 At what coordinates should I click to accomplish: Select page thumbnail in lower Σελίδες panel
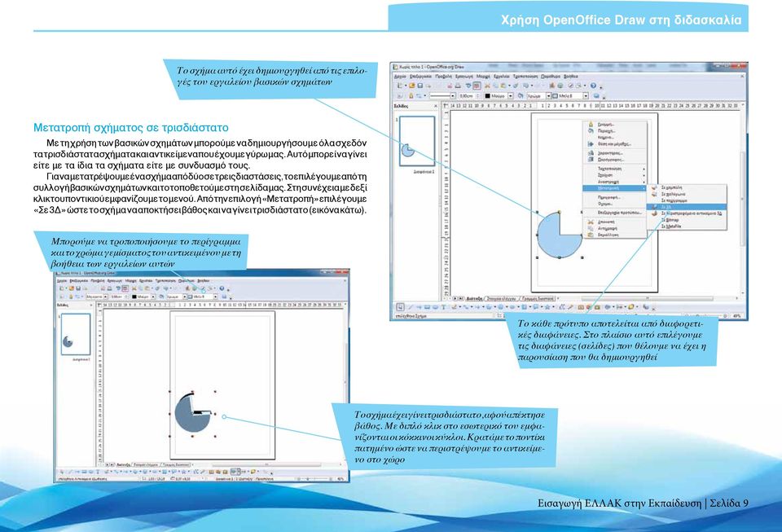(76, 334)
